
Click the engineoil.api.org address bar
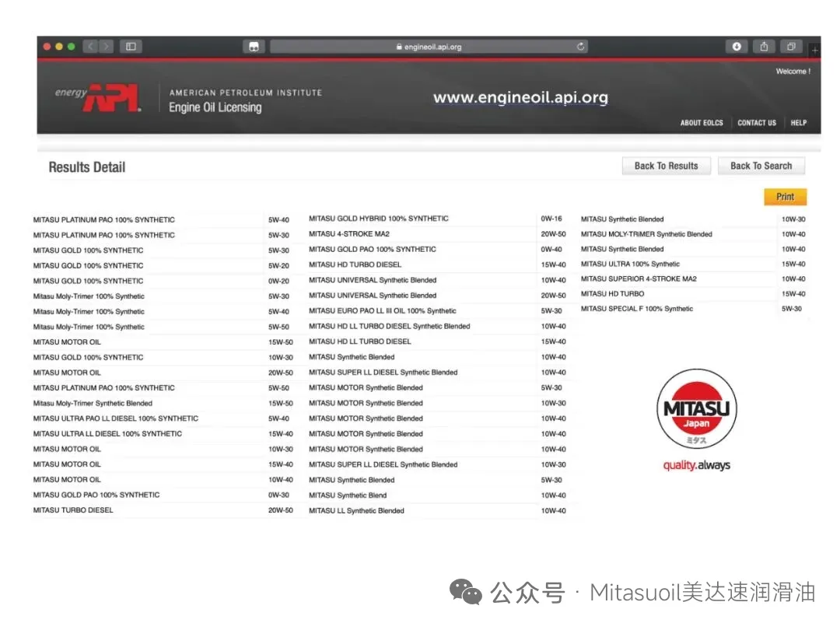click(x=428, y=47)
